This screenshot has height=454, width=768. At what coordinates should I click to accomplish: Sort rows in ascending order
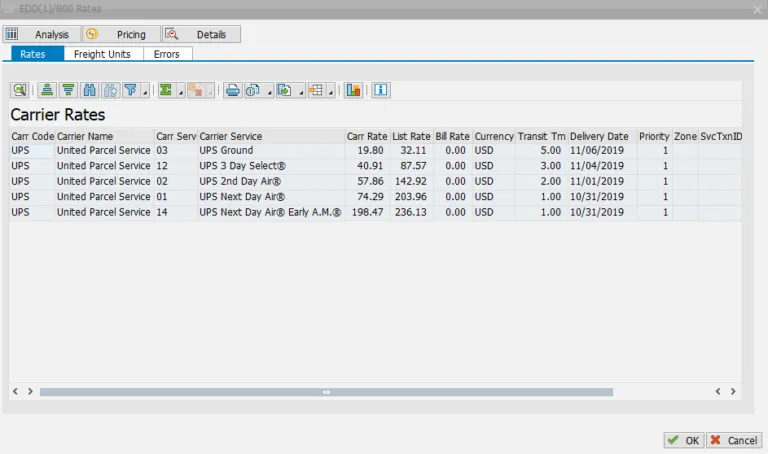47,90
